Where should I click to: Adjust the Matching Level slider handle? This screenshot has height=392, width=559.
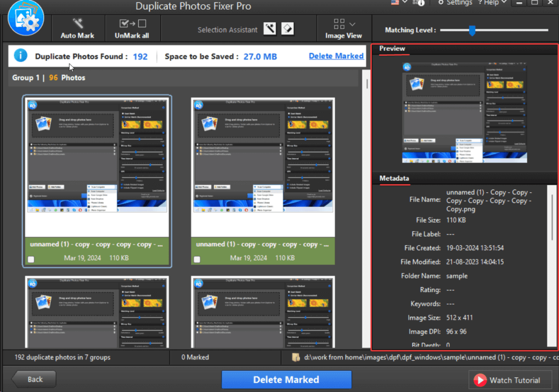[472, 31]
